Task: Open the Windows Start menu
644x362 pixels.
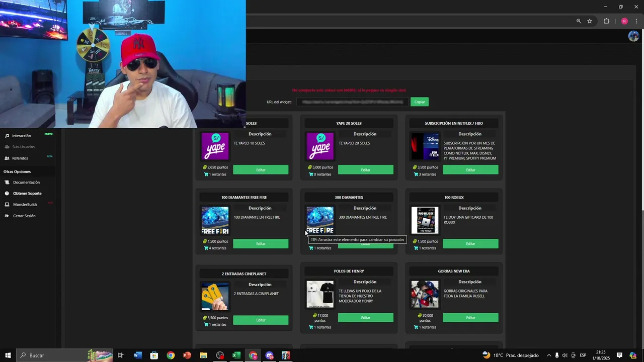Action: point(8,355)
